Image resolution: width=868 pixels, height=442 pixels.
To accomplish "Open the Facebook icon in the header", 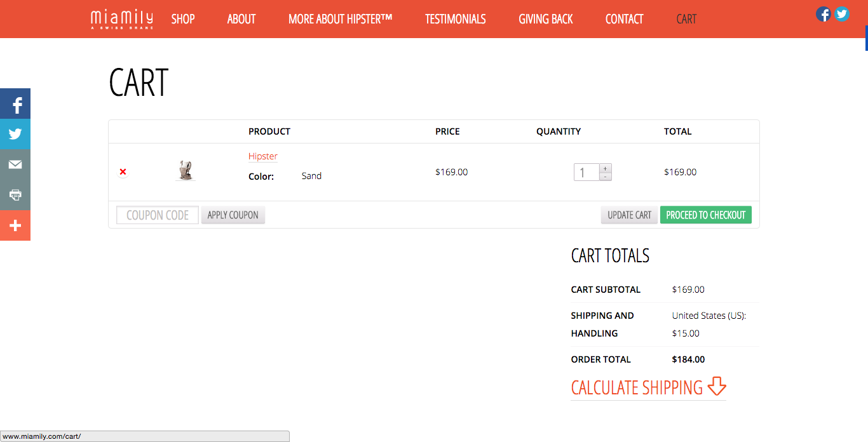I will point(824,14).
